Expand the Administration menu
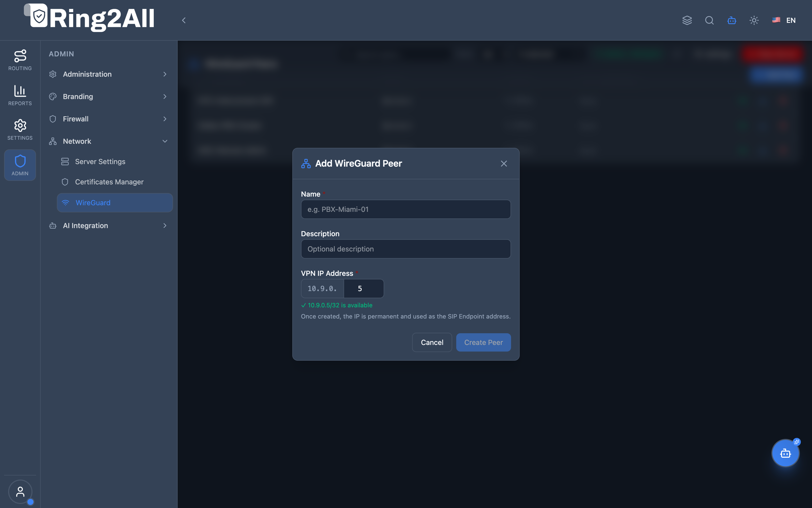The width and height of the screenshot is (812, 508). tap(108, 74)
